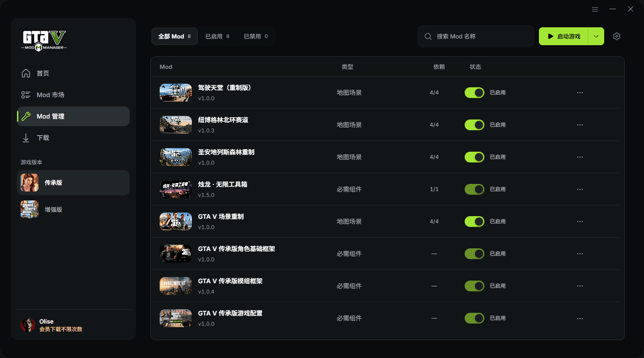Click the 驾驶天堂（重制版） thumbnail
644x358 pixels.
pyautogui.click(x=176, y=93)
